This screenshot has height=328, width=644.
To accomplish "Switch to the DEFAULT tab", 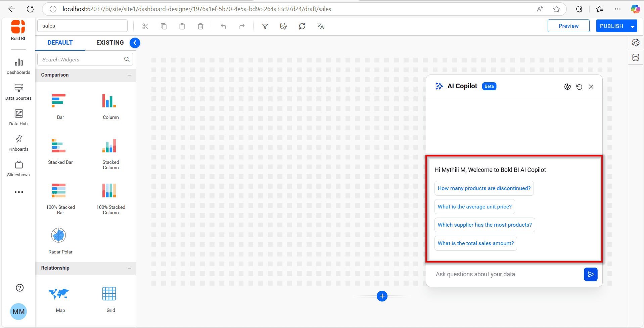I will coord(60,43).
